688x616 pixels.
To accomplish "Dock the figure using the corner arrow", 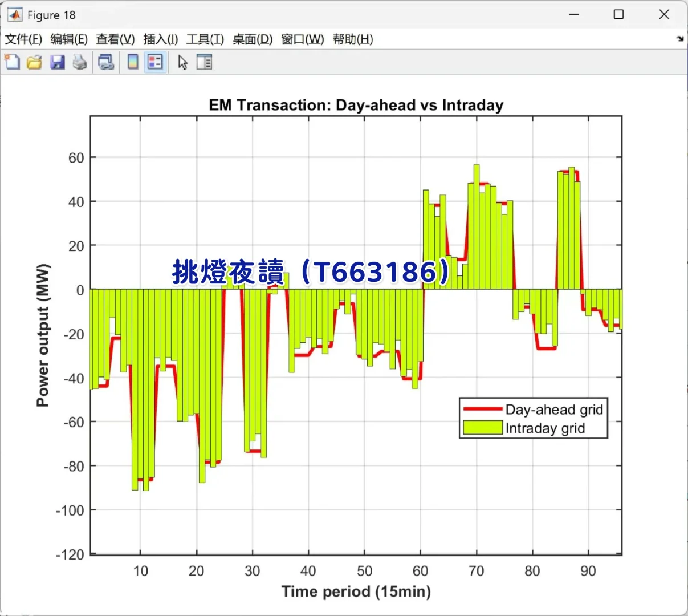I will click(680, 39).
